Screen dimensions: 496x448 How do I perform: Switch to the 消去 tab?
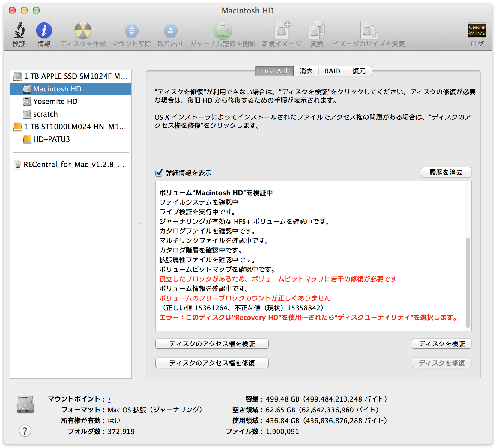click(x=306, y=71)
